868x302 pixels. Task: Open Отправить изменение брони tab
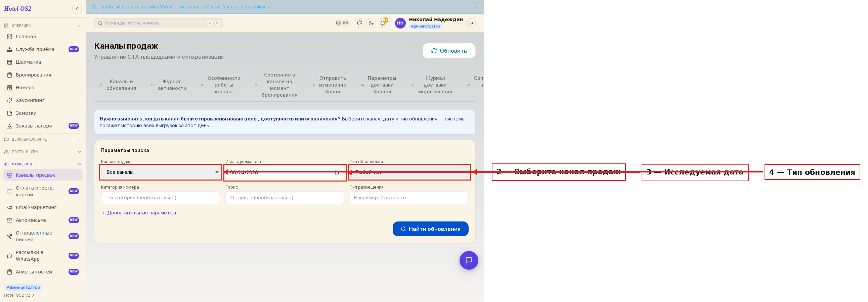(x=330, y=85)
